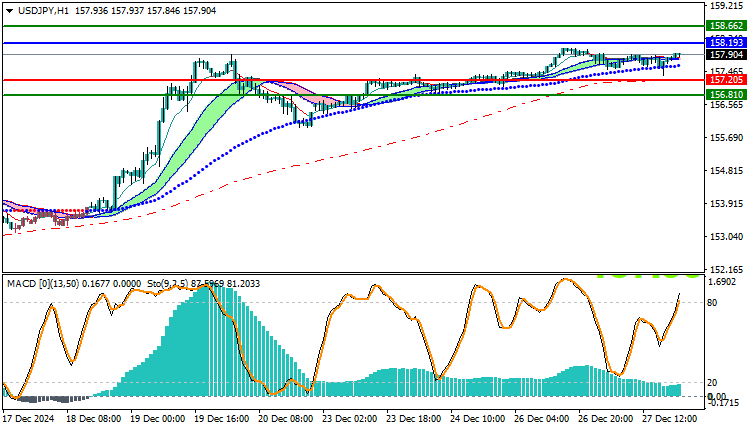Viewport: 750px width, 430px height.
Task: Click the 24 Dec 10:00 time label
Action: point(477,419)
